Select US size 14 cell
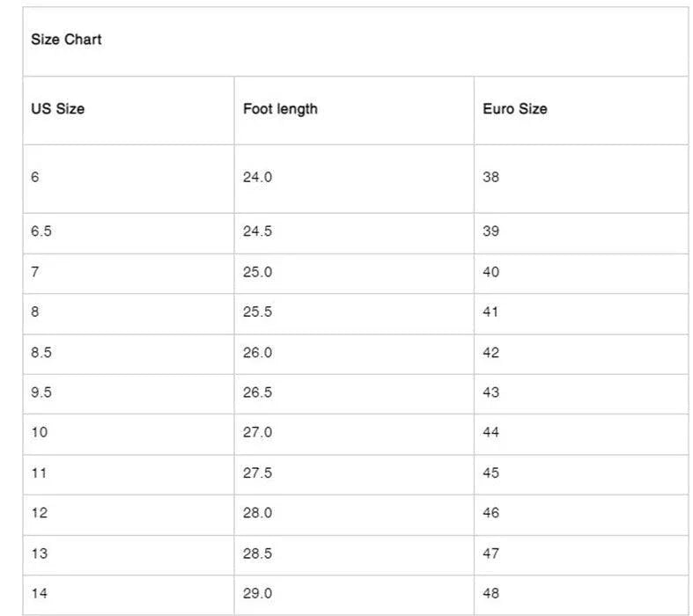Screen dimensions: 693x616 pyautogui.click(x=40, y=594)
